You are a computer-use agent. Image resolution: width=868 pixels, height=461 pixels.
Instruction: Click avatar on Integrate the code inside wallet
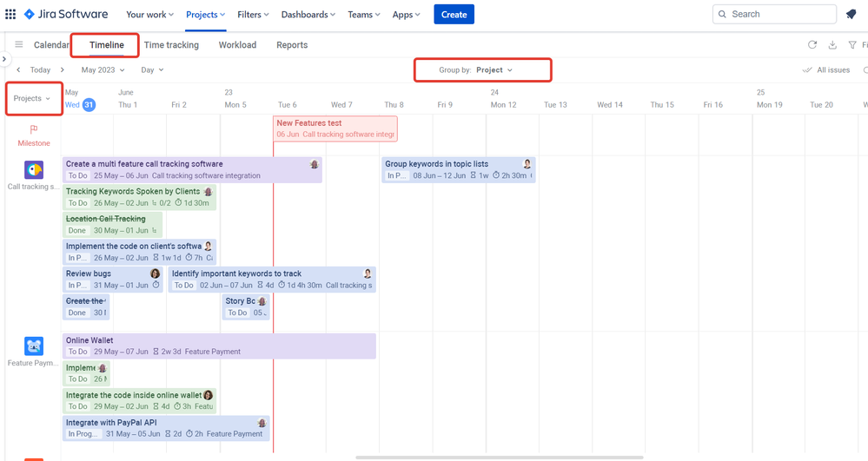coord(209,395)
